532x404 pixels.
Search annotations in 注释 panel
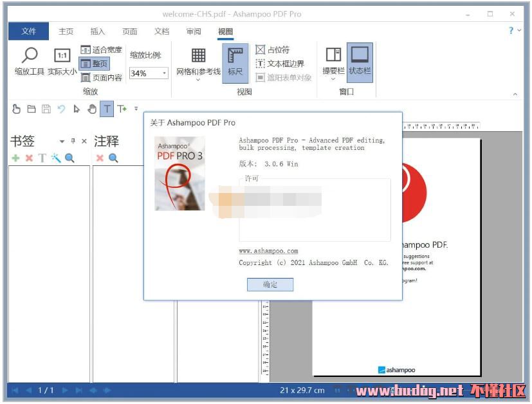113,158
